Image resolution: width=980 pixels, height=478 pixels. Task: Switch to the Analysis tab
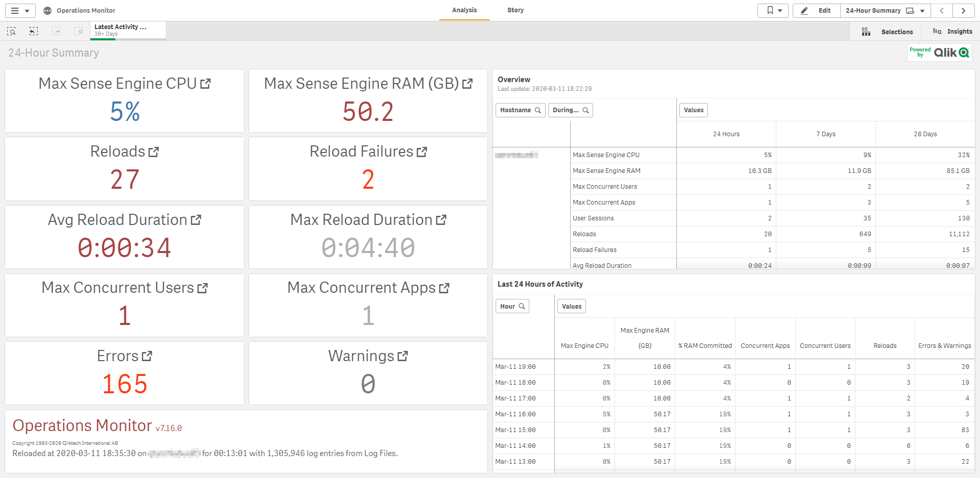pyautogui.click(x=464, y=10)
